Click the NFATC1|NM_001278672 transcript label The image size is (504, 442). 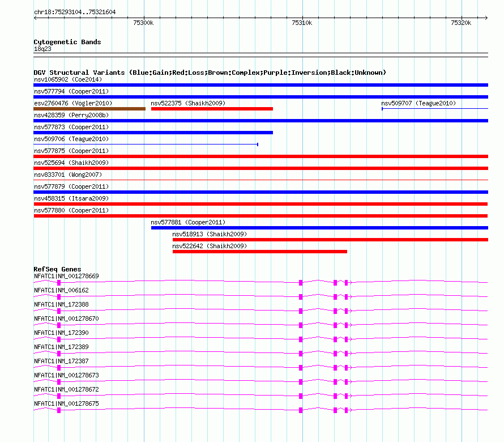pyautogui.click(x=66, y=389)
